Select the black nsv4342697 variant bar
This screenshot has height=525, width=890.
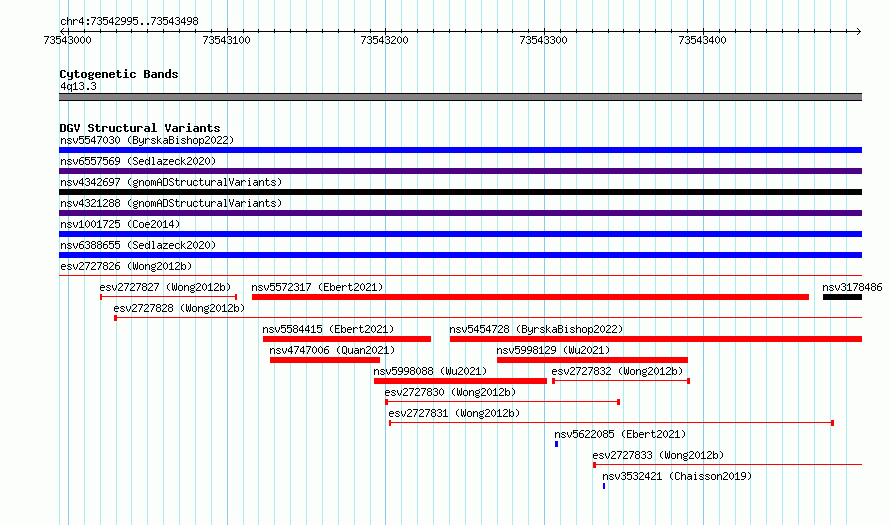(460, 192)
